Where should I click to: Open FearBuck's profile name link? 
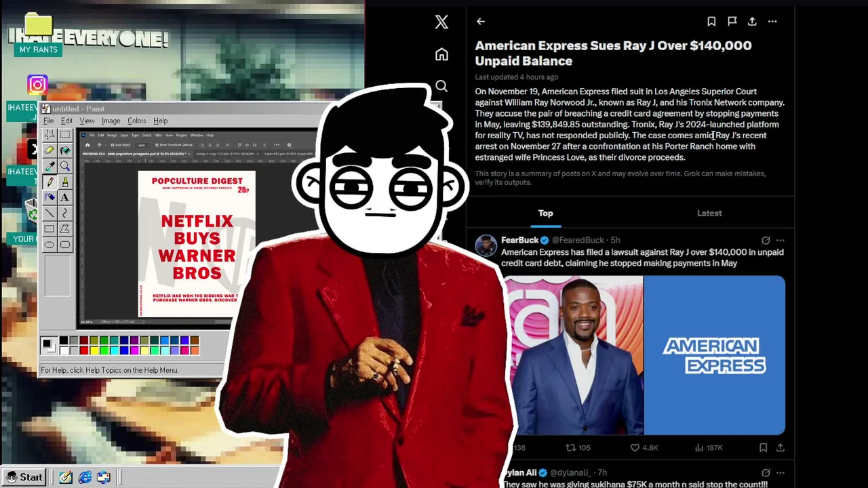519,240
